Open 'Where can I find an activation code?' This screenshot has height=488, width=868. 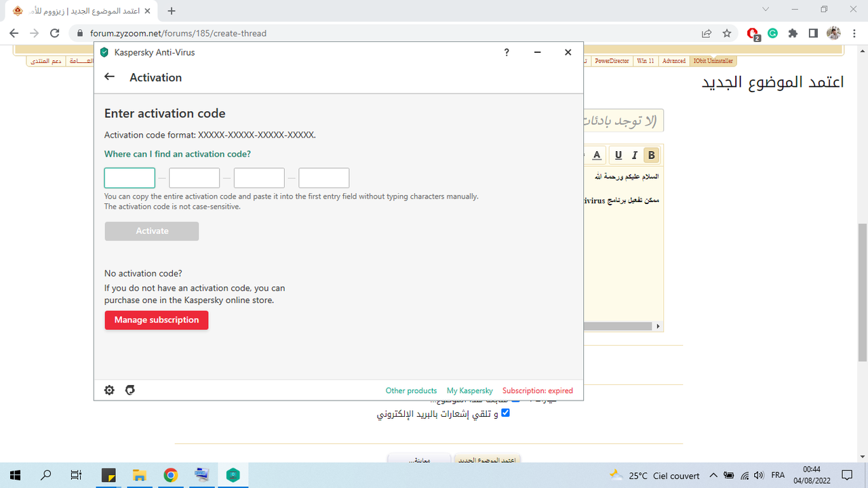click(x=178, y=154)
